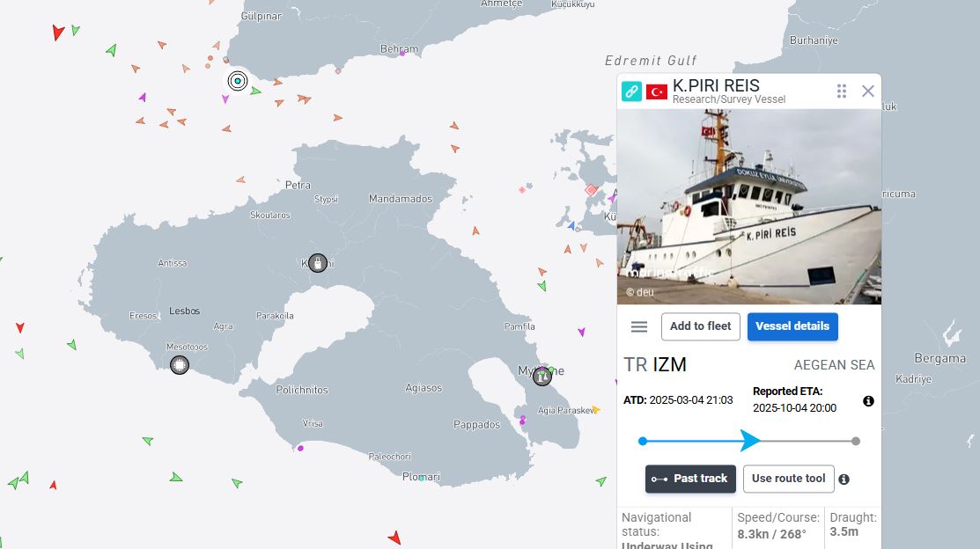Grab the panel drag handle dots

point(842,91)
